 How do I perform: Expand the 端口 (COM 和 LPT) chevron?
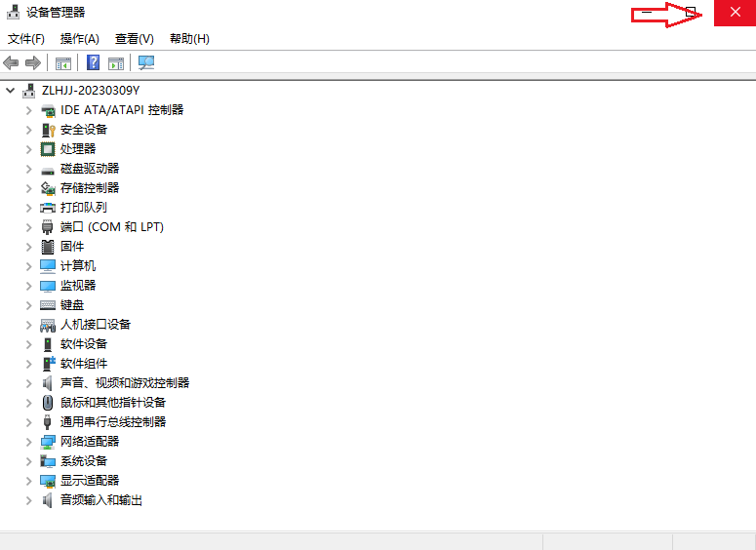click(x=29, y=227)
